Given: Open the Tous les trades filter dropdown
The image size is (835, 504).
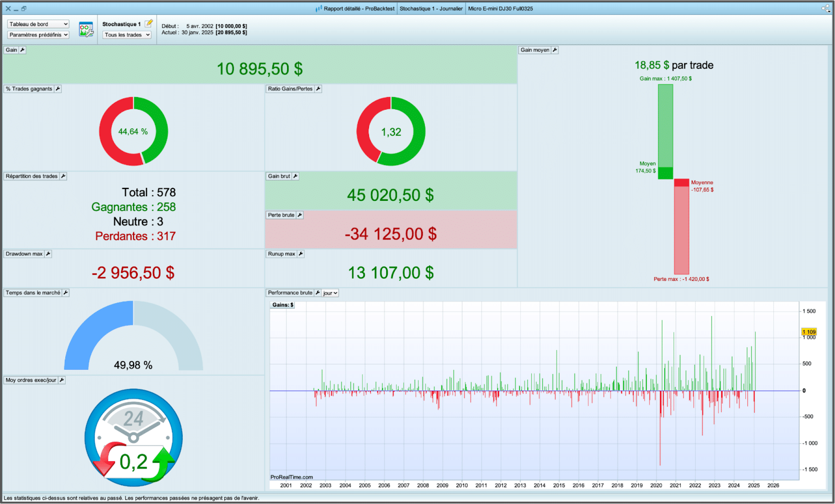Looking at the screenshot, I should 127,35.
